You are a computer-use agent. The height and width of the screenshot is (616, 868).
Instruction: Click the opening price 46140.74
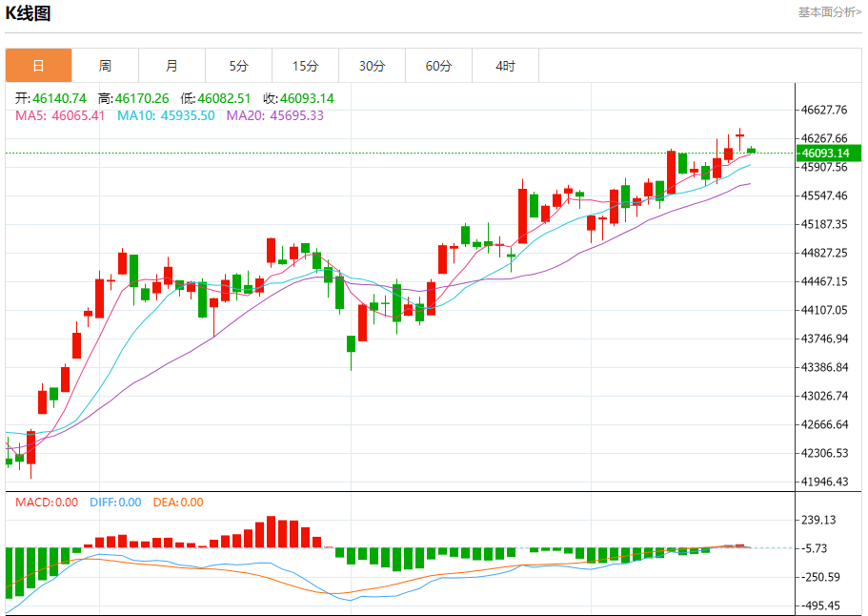point(59,98)
